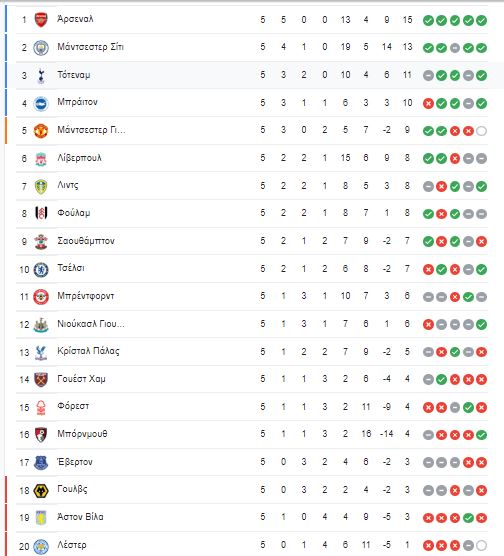Click Arsenal's latest green win indicator
The height and width of the screenshot is (556, 504).
(x=481, y=20)
